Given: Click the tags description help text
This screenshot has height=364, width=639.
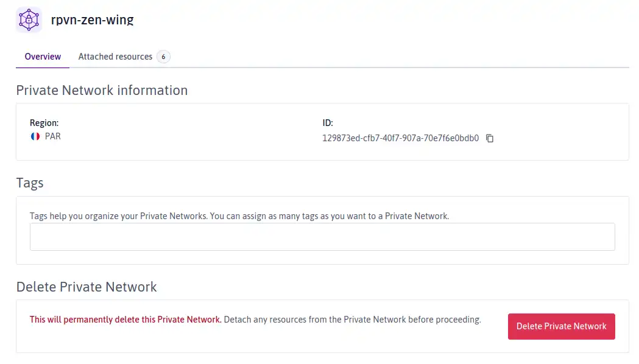Looking at the screenshot, I should pyautogui.click(x=239, y=216).
